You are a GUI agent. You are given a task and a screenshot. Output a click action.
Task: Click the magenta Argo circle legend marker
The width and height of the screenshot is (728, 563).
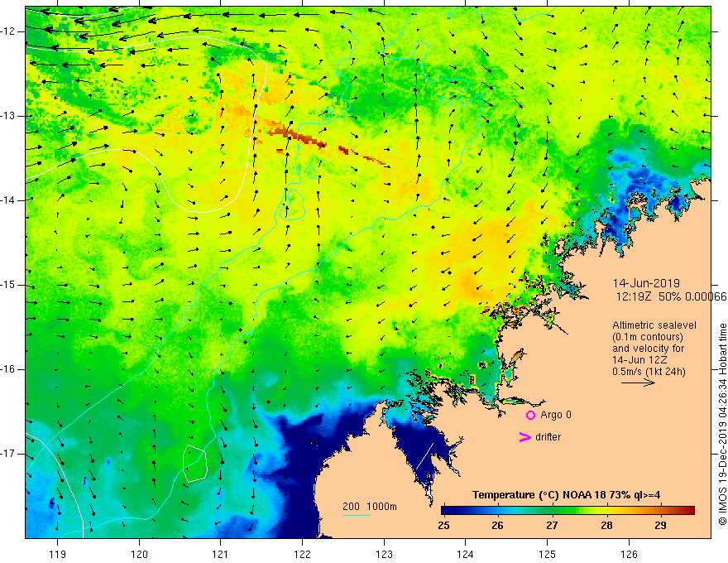(530, 416)
